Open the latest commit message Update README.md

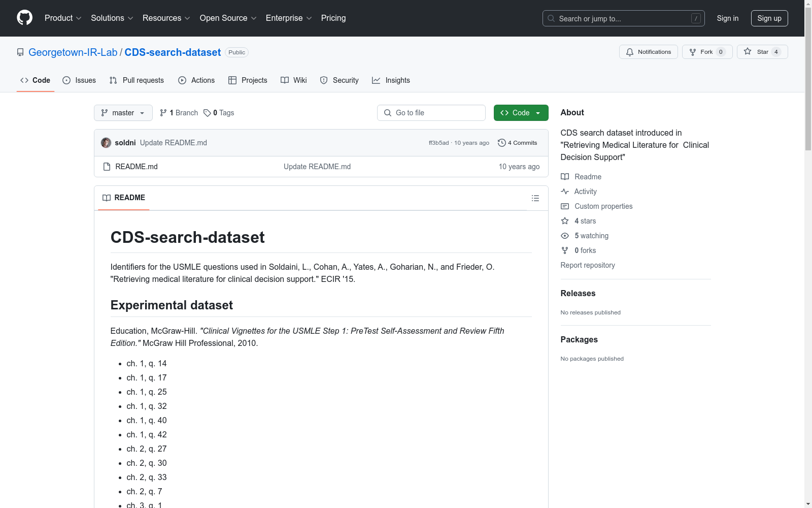click(x=174, y=143)
